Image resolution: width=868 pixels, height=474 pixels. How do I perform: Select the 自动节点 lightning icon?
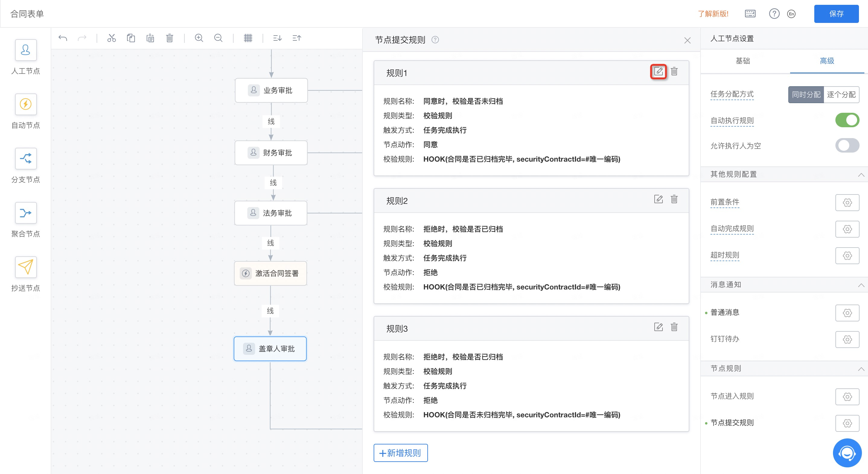point(26,104)
